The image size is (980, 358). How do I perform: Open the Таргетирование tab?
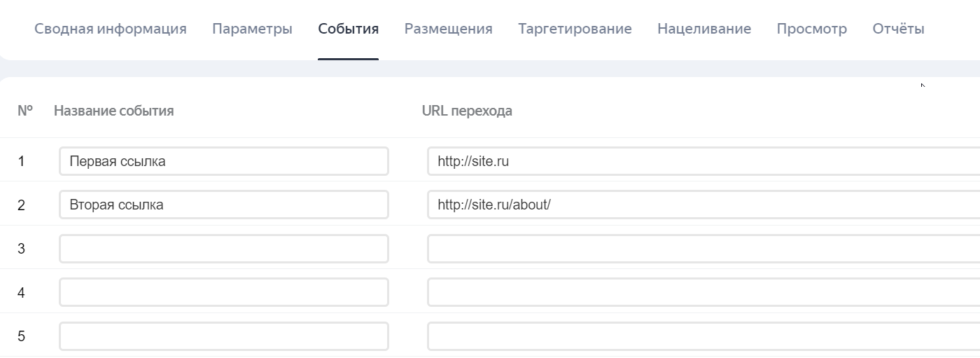tap(575, 29)
